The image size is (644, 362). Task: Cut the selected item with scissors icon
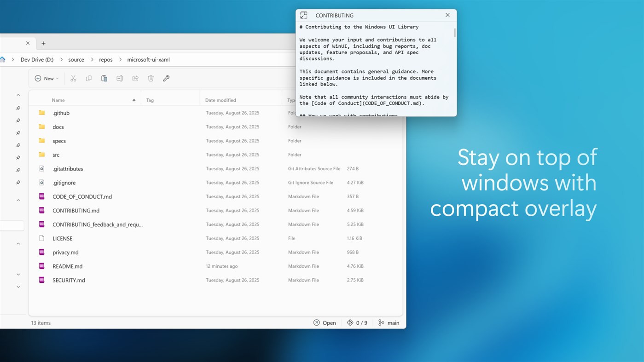click(73, 78)
